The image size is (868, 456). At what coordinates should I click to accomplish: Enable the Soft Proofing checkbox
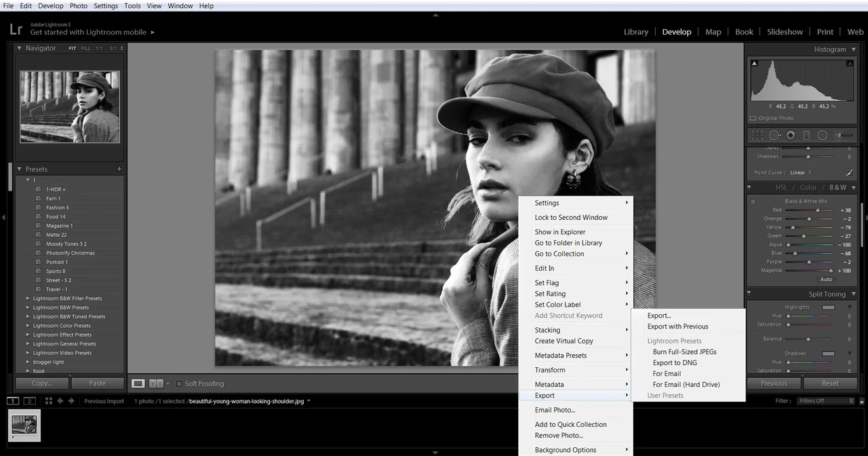pos(179,383)
